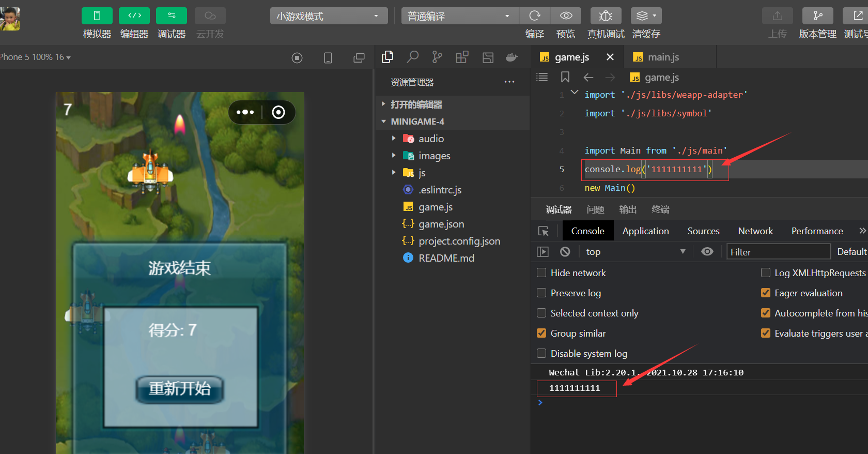Show more DevTools tabs chevron
The width and height of the screenshot is (868, 454).
point(862,231)
